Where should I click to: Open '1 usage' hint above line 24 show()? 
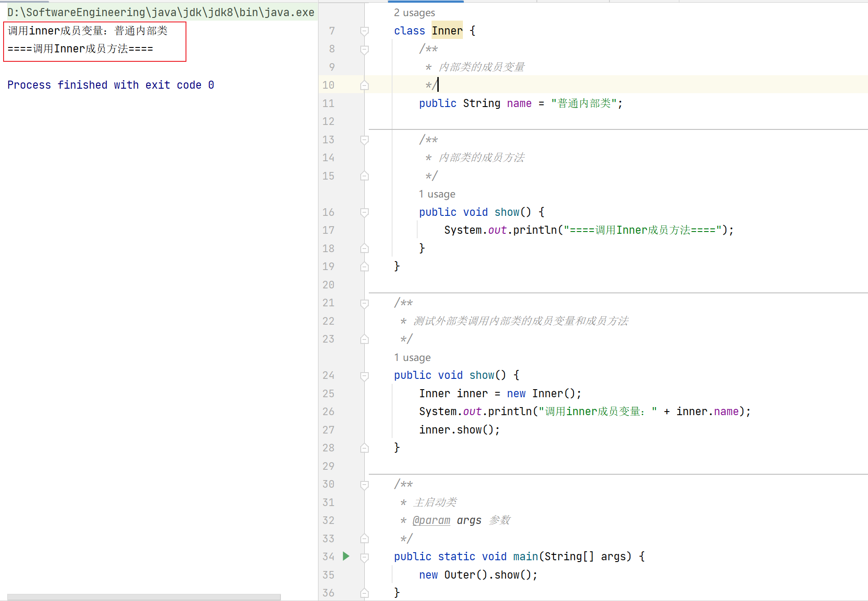(412, 357)
